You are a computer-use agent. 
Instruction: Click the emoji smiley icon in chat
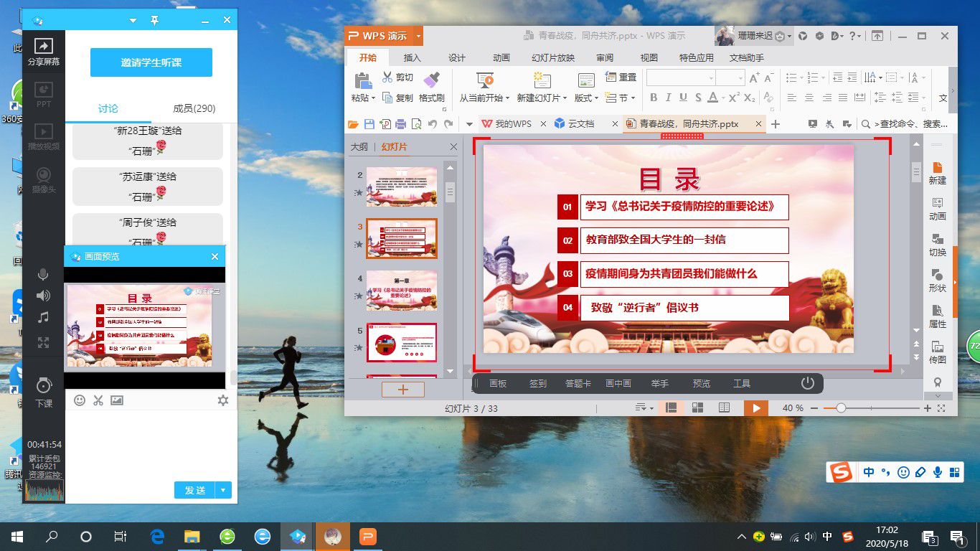80,400
